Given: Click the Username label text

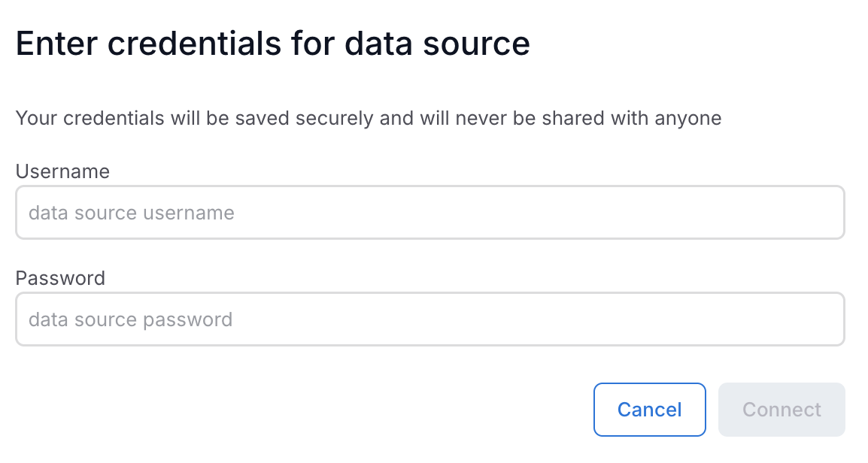Looking at the screenshot, I should point(62,171).
